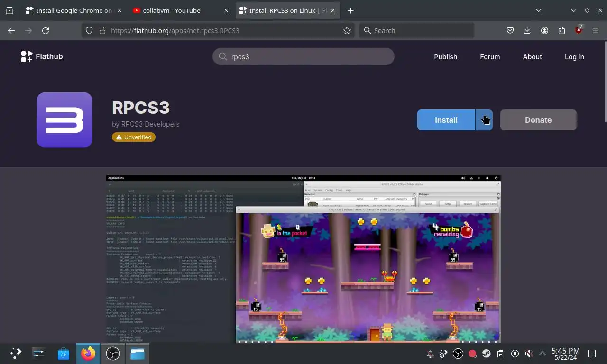607x364 pixels.
Task: View site security padlock info
Action: 102,30
